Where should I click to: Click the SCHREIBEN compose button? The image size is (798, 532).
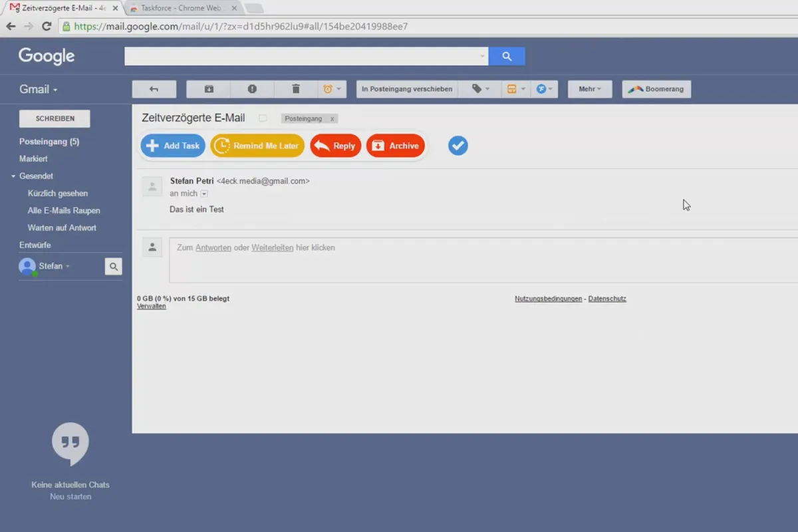(55, 118)
